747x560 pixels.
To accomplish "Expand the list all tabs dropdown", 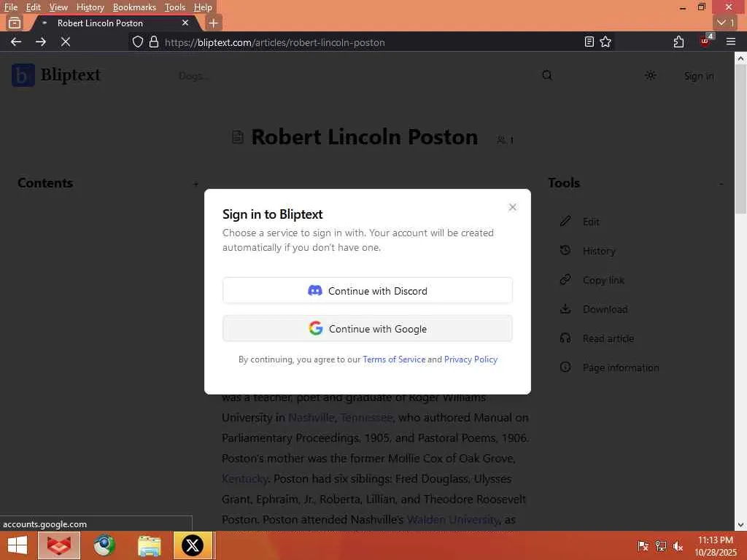I will click(726, 23).
